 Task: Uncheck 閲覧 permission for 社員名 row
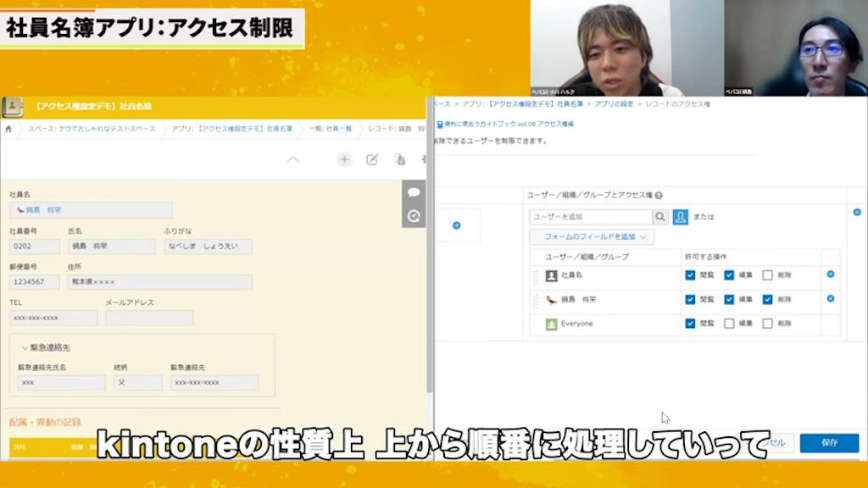point(690,275)
